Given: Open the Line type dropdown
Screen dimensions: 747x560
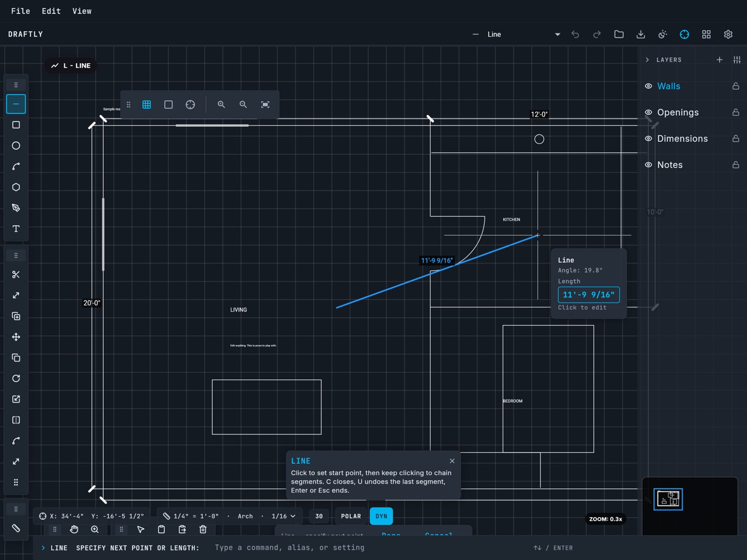Looking at the screenshot, I should pos(516,34).
